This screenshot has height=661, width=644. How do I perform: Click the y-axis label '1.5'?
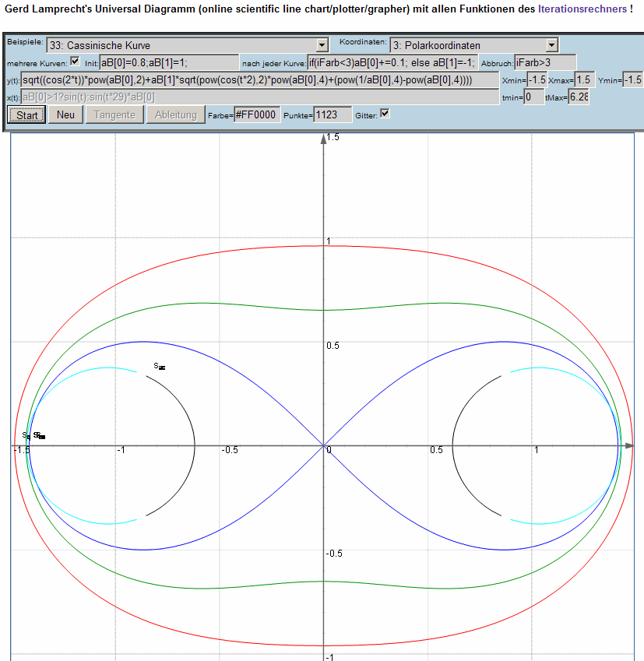coord(333,136)
